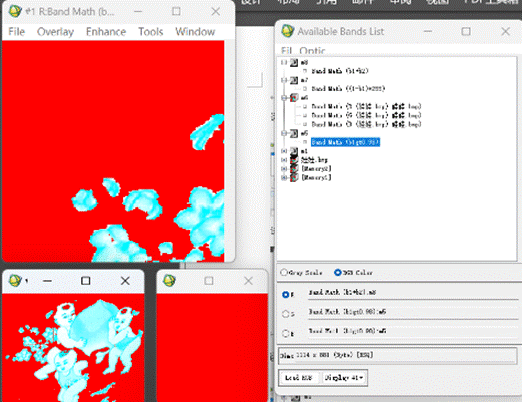Click the m8 file label
Screen dimensions: 522x402
pos(304,62)
